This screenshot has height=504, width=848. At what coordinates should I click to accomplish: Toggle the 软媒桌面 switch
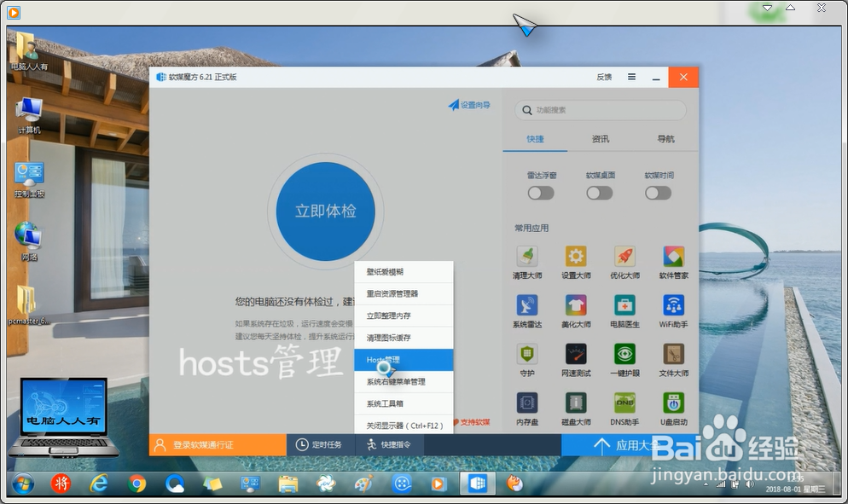click(599, 193)
